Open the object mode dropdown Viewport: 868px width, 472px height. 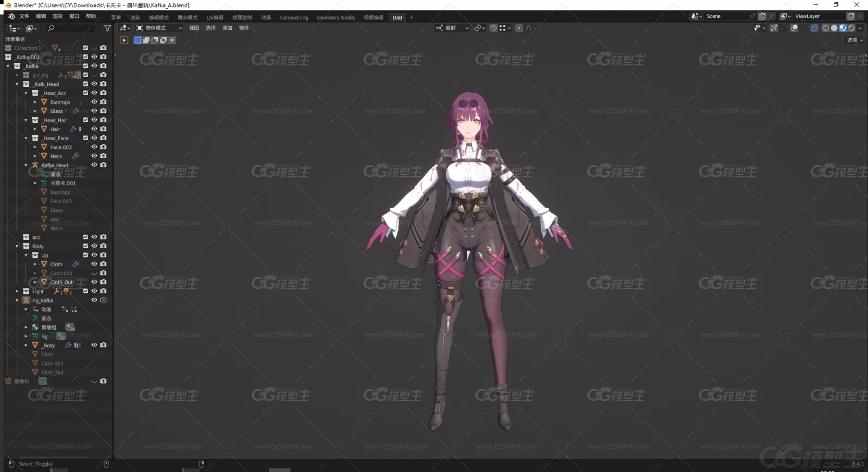[159, 28]
